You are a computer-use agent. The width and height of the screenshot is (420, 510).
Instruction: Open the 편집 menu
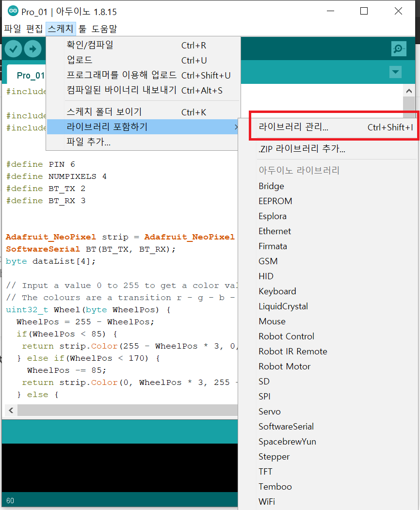(x=34, y=29)
